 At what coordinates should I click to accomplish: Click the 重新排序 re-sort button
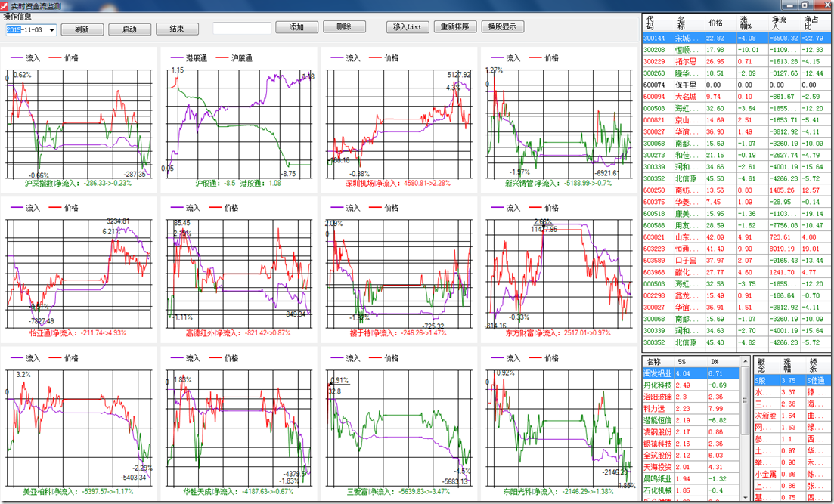tap(454, 26)
